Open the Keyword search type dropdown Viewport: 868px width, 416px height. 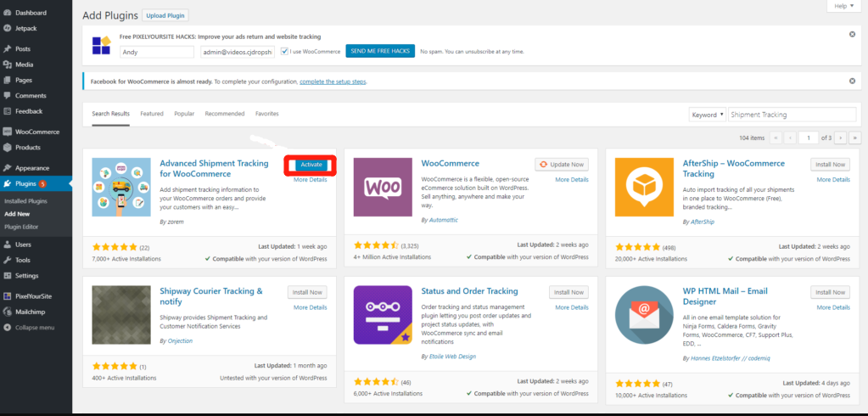coord(708,115)
